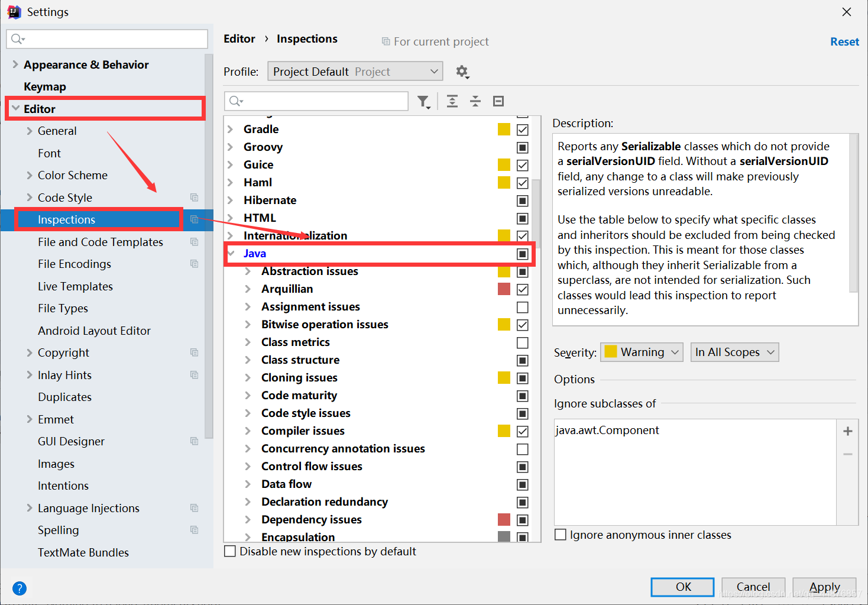Select java.awt.Component in ignore list
Image resolution: width=868 pixels, height=605 pixels.
[x=607, y=430]
